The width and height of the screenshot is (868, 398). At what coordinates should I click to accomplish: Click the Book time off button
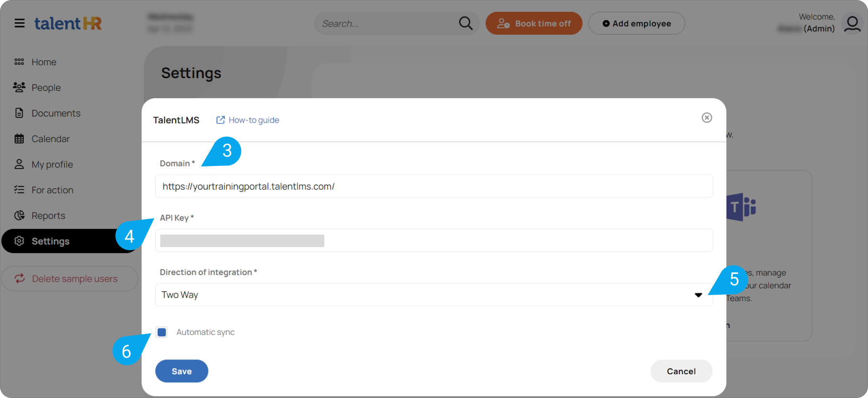534,23
